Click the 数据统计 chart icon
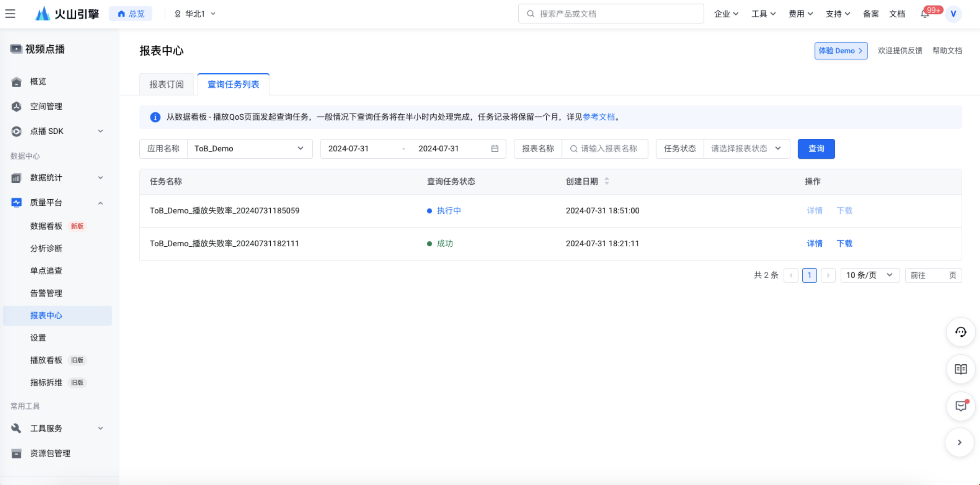The image size is (980, 485). pos(16,177)
